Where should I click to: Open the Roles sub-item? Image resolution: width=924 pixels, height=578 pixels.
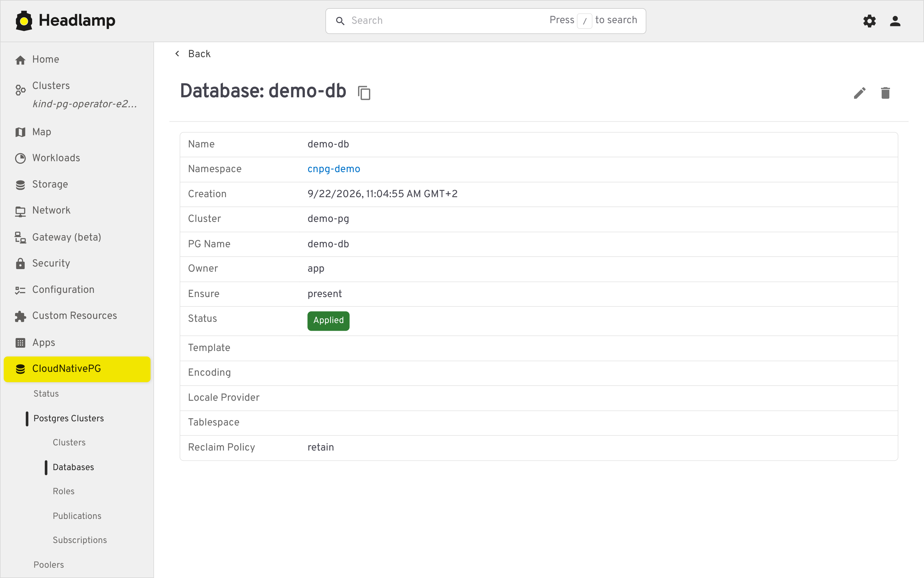(x=64, y=491)
